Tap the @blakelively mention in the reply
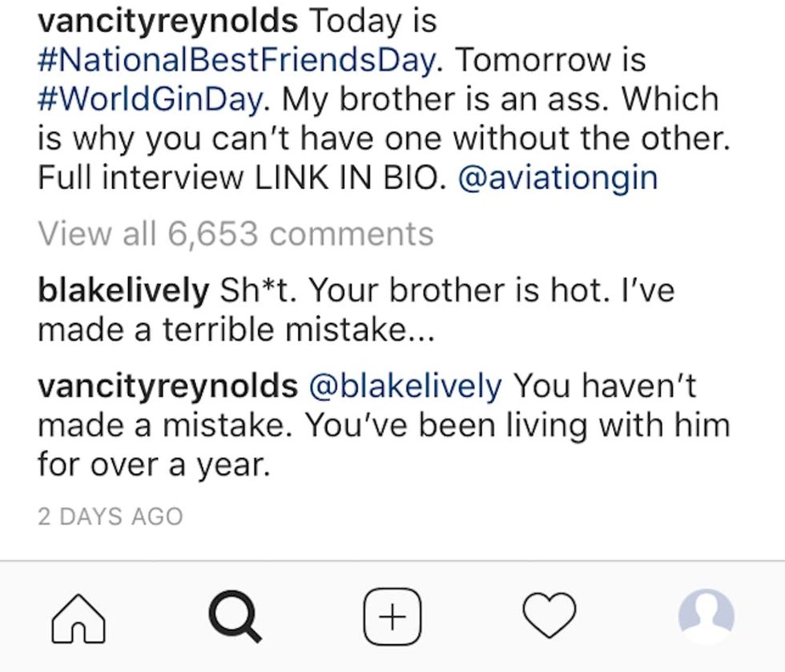Screen dimensions: 785x672 405,386
